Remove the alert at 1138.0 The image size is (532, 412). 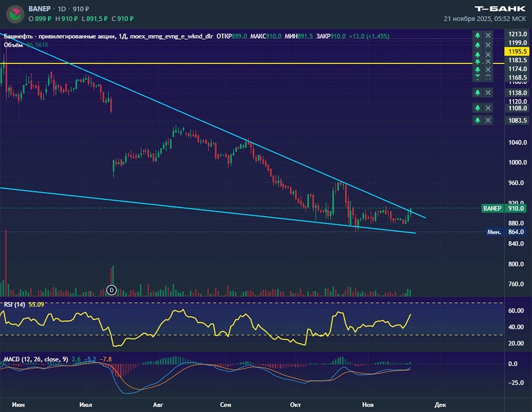point(488,92)
